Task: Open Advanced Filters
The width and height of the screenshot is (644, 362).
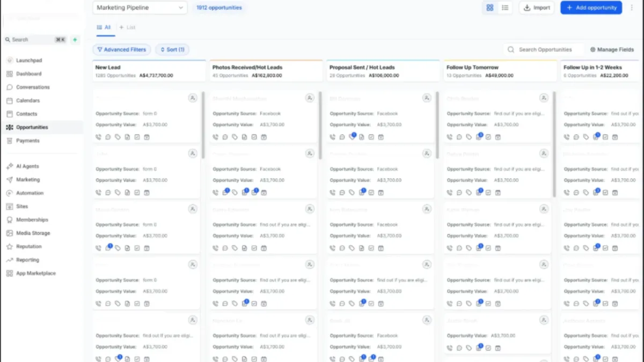Action: [x=122, y=49]
